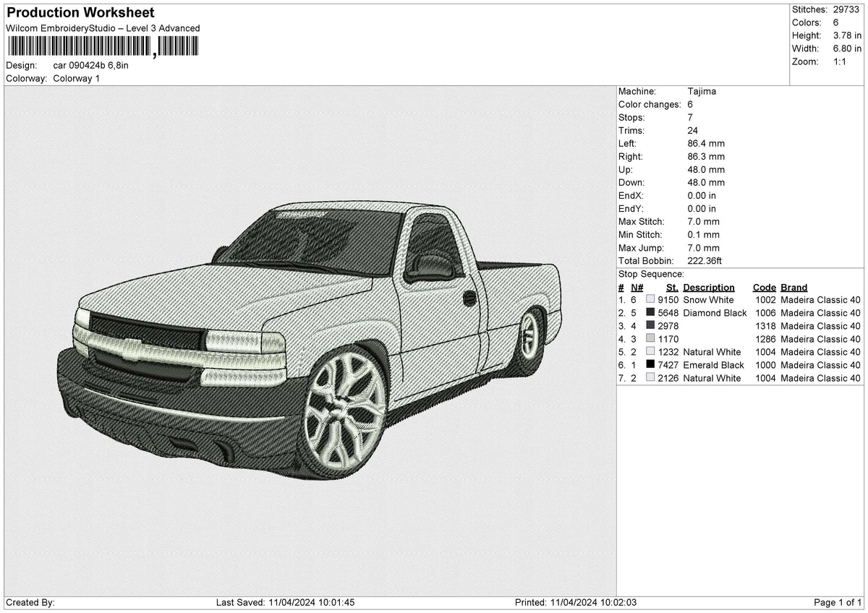
Task: Click the 'EndX:' label
Action: [631, 195]
